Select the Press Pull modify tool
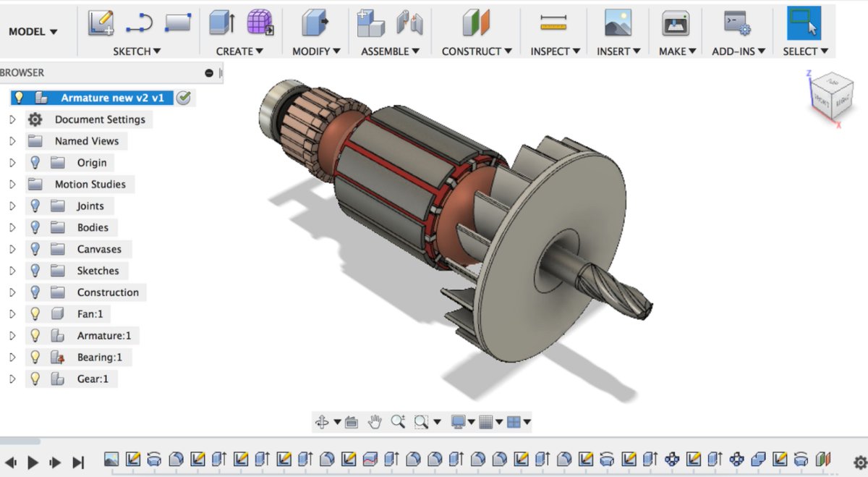Image resolution: width=868 pixels, height=477 pixels. click(x=315, y=23)
